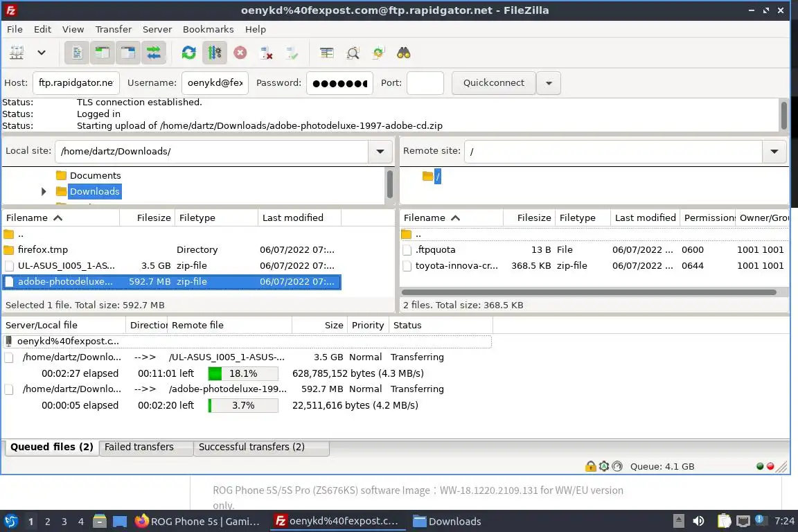The width and height of the screenshot is (798, 532).
Task: Switch to Queued files tab
Action: [51, 447]
